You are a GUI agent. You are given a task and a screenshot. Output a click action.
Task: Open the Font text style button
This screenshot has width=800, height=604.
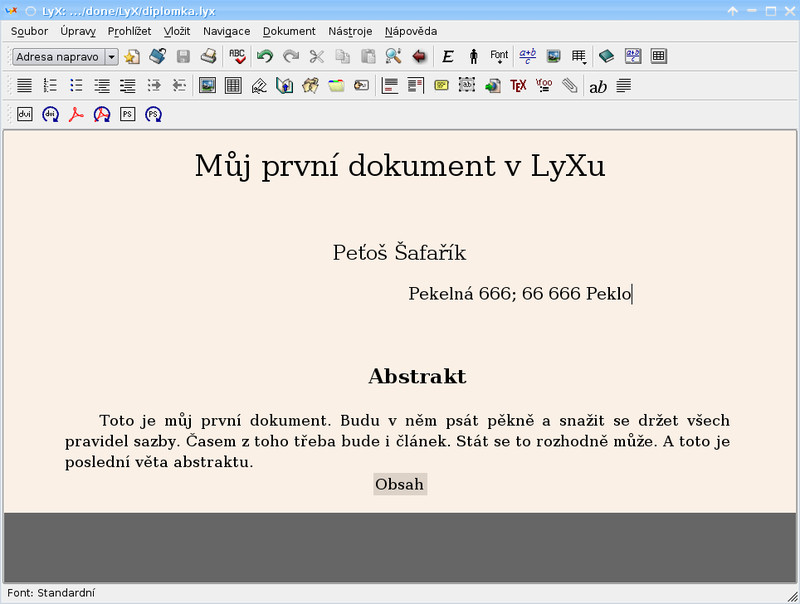point(499,56)
